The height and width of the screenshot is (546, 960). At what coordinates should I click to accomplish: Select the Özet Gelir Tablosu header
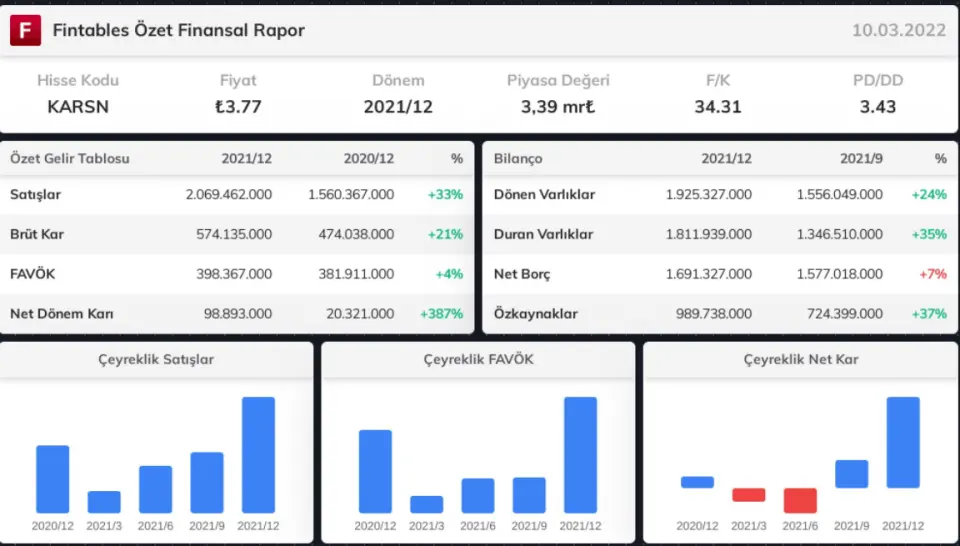tap(70, 158)
